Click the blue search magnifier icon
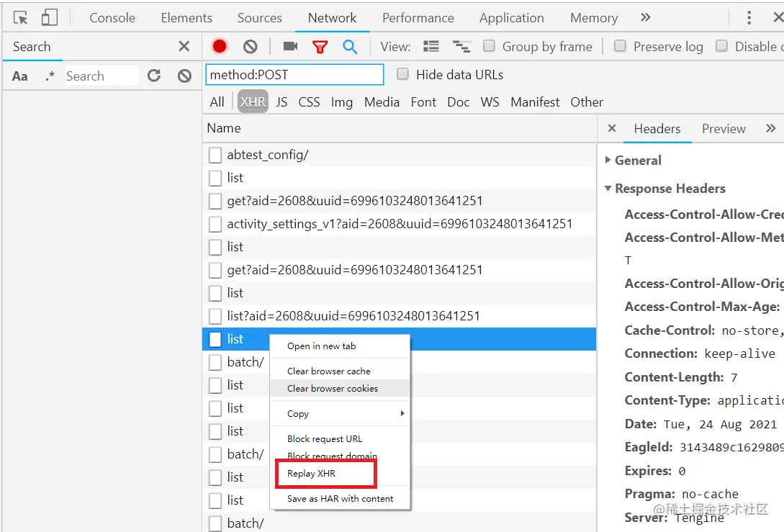The width and height of the screenshot is (784, 532). (x=350, y=47)
